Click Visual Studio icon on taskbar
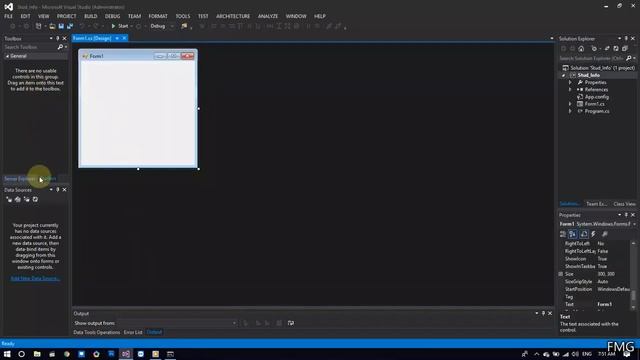This screenshot has width=640, height=360. click(126, 354)
